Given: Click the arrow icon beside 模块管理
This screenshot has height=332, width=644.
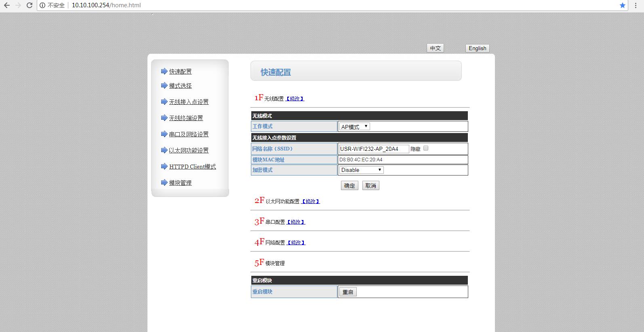Looking at the screenshot, I should [164, 183].
